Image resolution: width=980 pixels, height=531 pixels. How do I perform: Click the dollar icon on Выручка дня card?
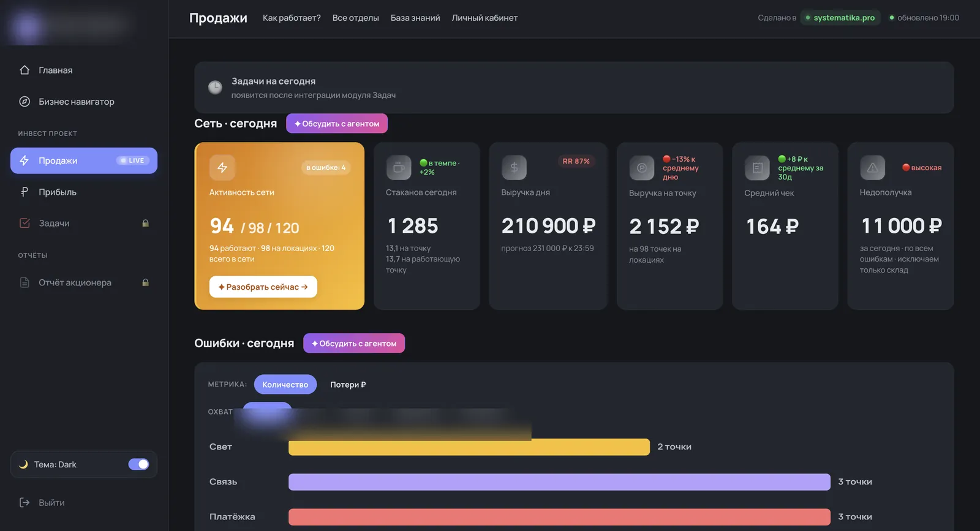[x=514, y=167]
